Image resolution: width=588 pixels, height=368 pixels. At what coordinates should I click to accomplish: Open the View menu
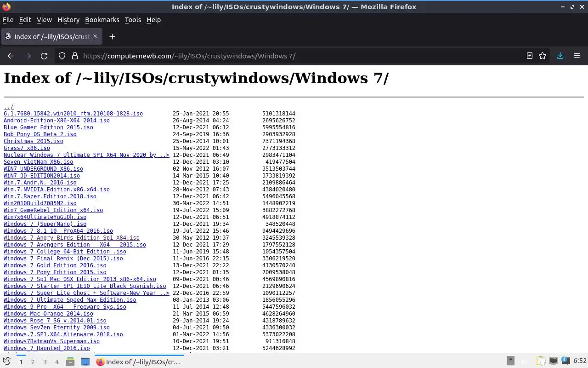pos(44,20)
